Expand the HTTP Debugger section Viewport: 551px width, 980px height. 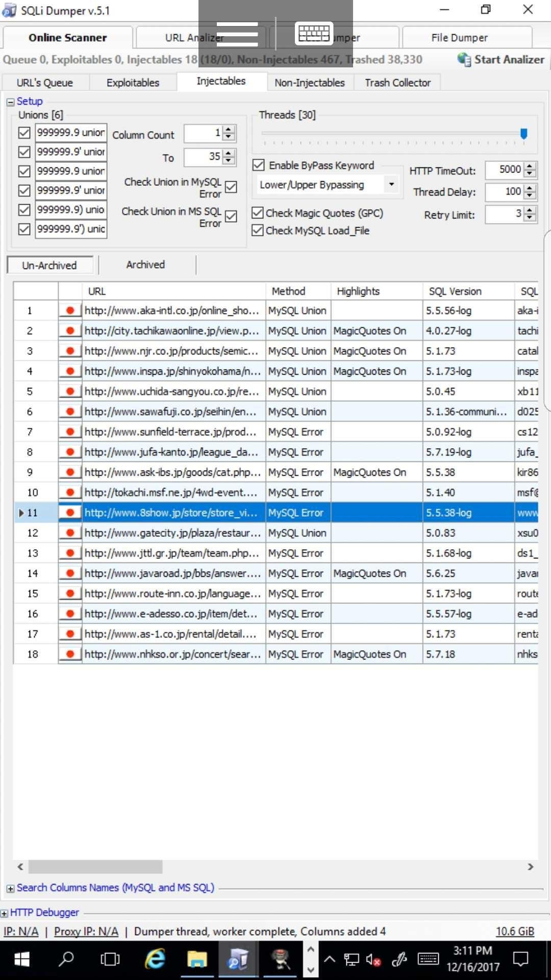point(4,913)
